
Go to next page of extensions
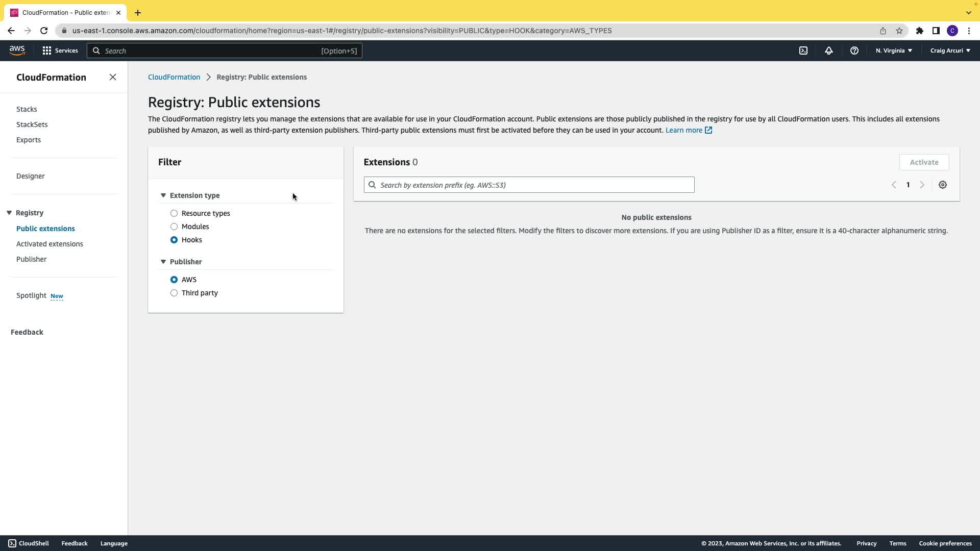(x=922, y=185)
